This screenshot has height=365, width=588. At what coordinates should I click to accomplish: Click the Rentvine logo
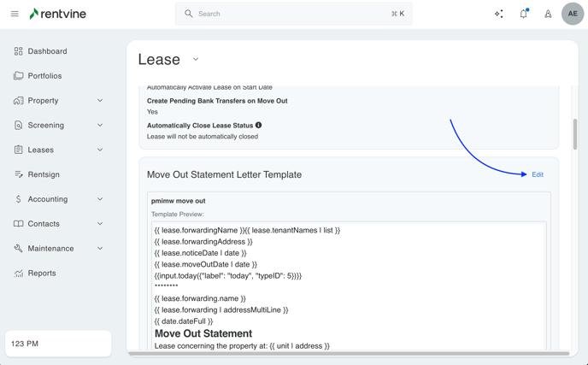point(57,14)
